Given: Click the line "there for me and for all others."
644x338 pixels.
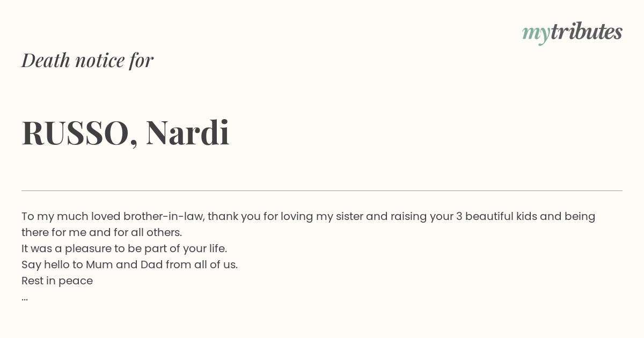Looking at the screenshot, I should coord(102,232).
